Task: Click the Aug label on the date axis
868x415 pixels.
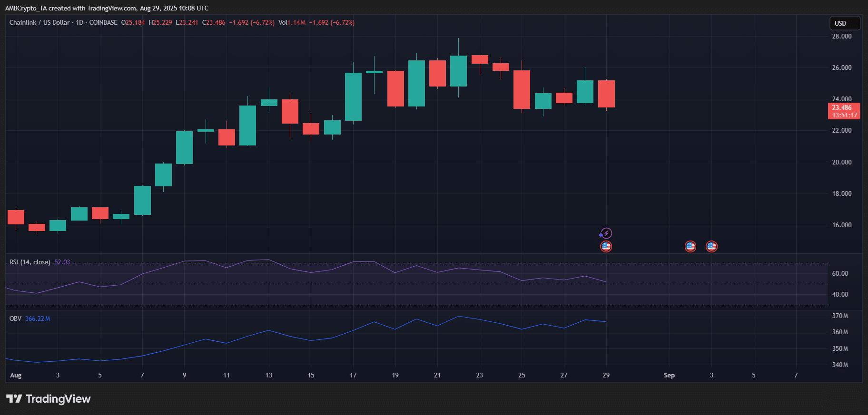Action: 16,375
